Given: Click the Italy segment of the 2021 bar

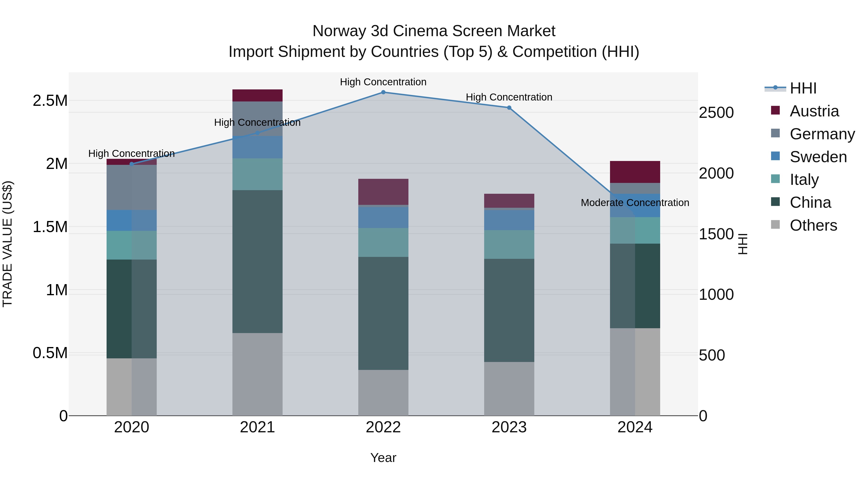Looking at the screenshot, I should [258, 174].
